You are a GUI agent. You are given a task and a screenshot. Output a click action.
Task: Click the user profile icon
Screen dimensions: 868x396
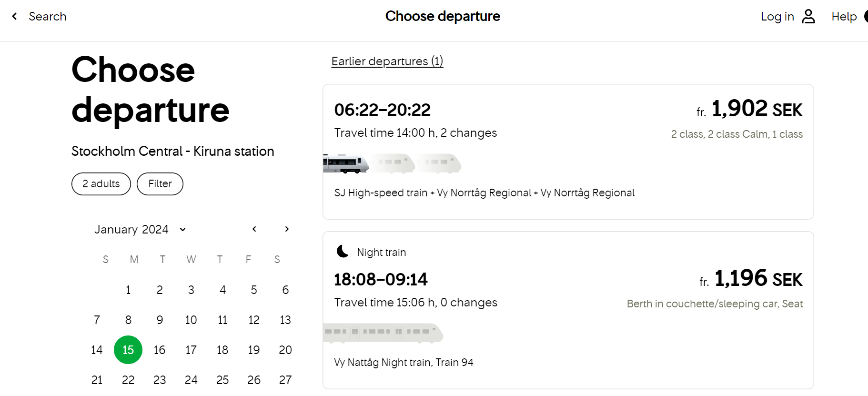click(x=808, y=16)
